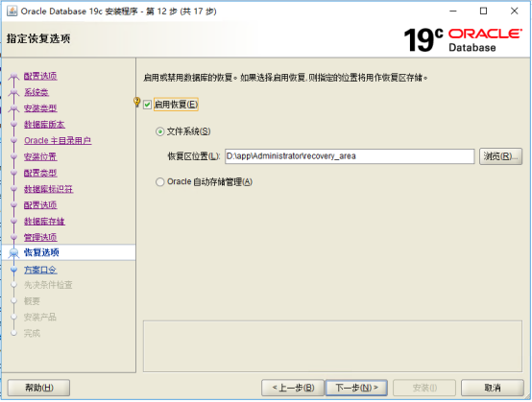The width and height of the screenshot is (532, 402).
Task: Click the 指定恢复选项 page heading
Action: (x=38, y=38)
